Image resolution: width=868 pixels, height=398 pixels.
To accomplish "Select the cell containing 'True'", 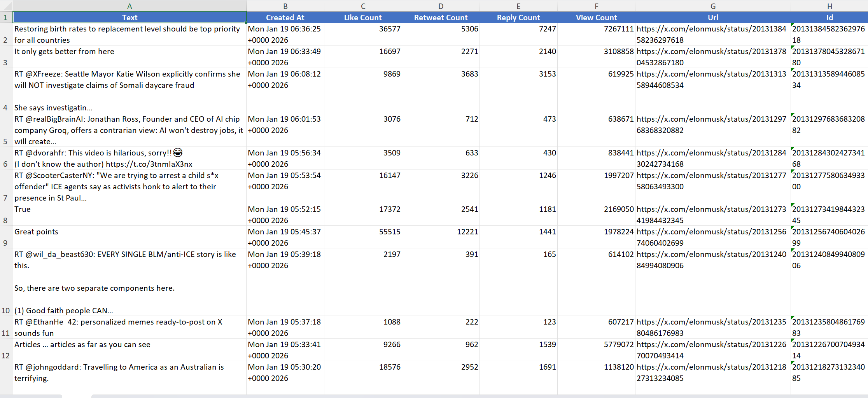I will [129, 215].
